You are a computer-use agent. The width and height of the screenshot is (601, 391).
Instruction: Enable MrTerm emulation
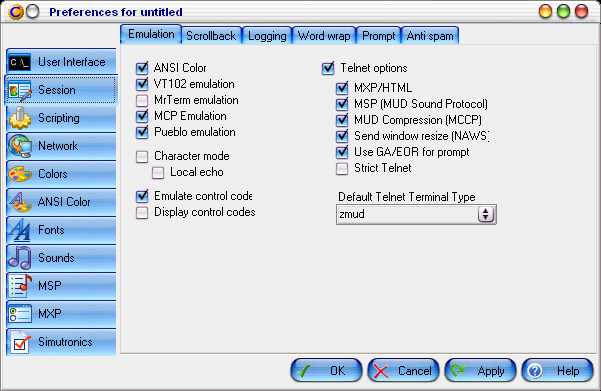(142, 100)
